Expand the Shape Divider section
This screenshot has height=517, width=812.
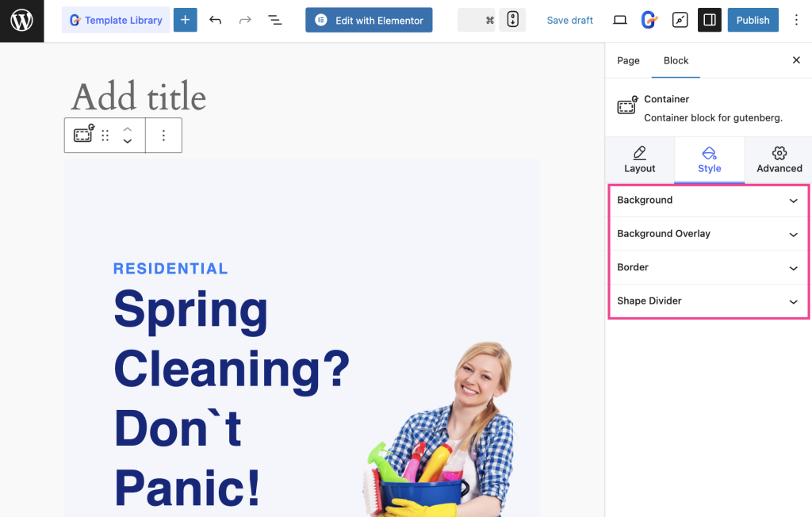click(x=708, y=301)
